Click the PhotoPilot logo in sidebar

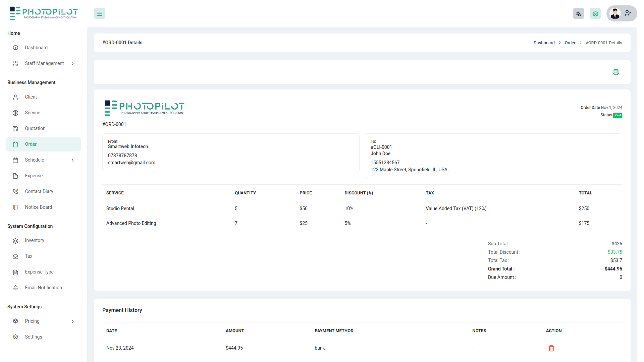(x=44, y=13)
